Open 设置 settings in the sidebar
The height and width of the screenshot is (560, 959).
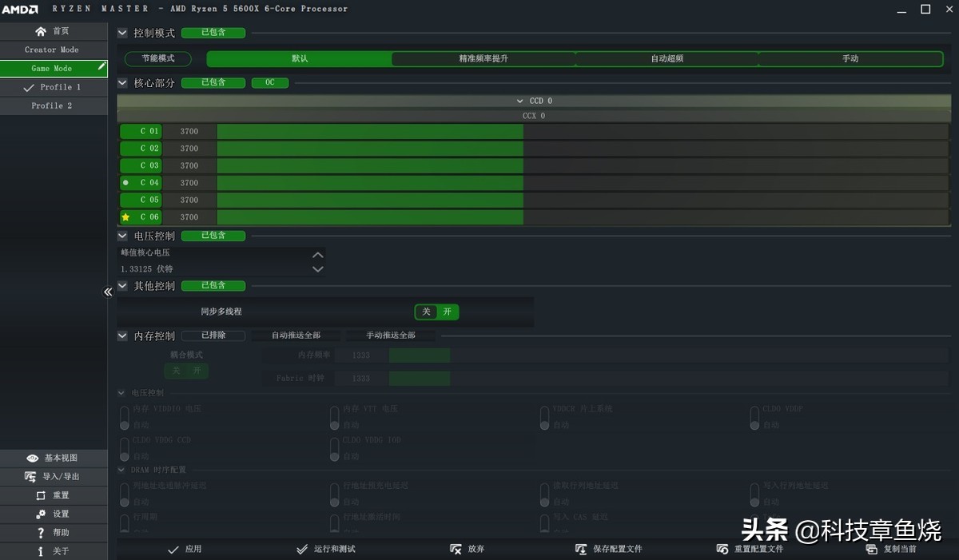[x=54, y=514]
